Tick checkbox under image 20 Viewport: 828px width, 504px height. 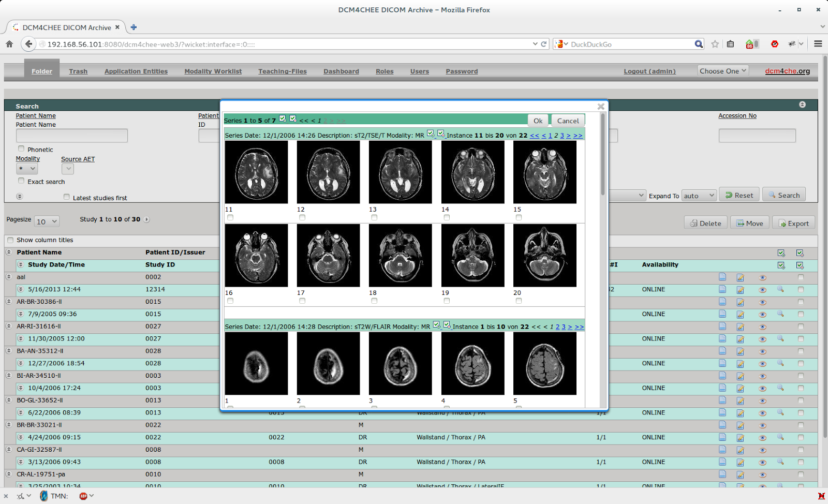pos(519,301)
